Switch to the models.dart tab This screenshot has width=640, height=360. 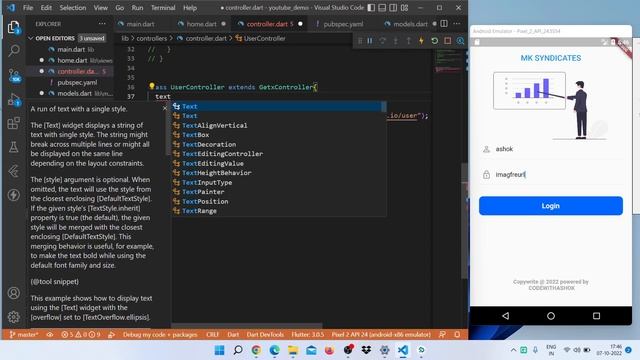tap(410, 24)
